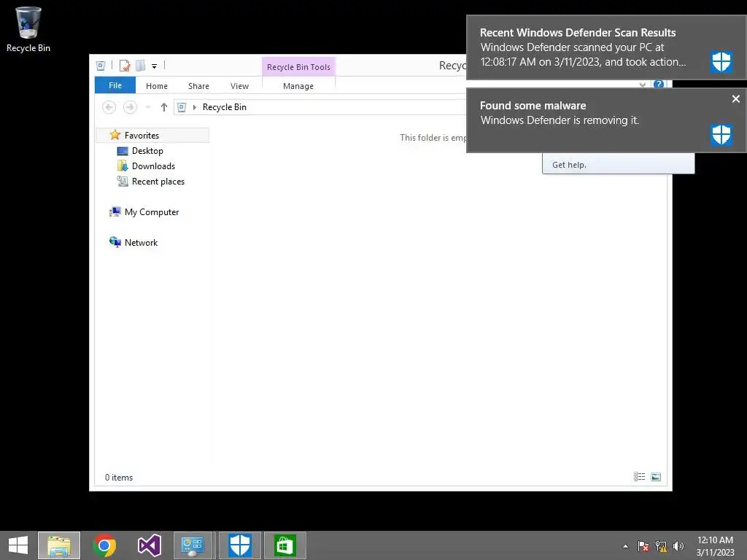Go back with the Back arrow
Image resolution: width=747 pixels, height=560 pixels.
pos(109,107)
